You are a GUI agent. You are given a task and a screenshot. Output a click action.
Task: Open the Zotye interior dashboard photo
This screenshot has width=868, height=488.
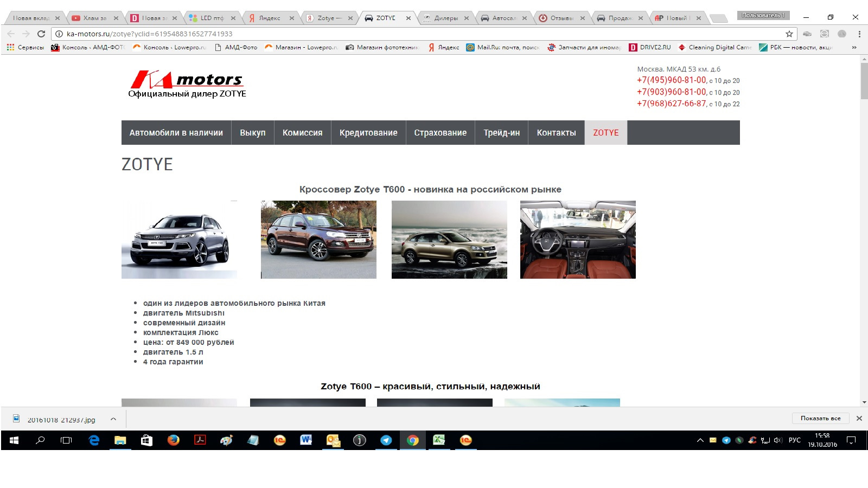(x=578, y=240)
